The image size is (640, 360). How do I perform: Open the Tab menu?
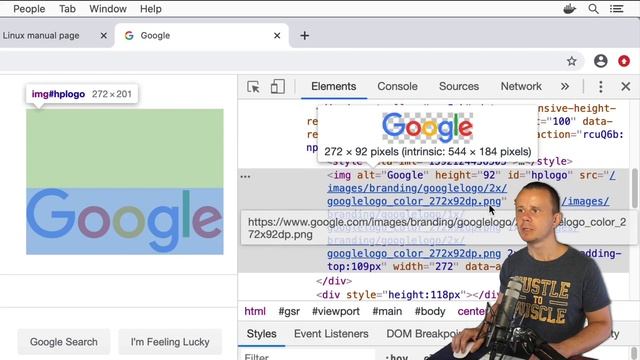67,9
